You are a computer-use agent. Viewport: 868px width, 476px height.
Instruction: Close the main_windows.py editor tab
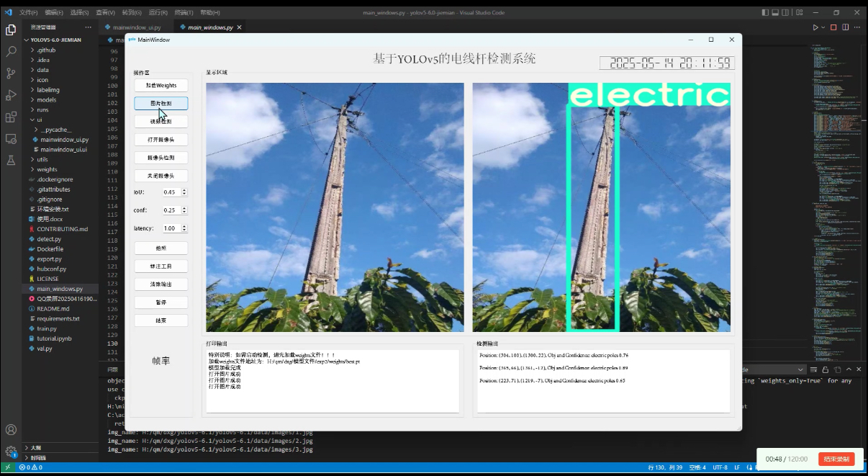(x=240, y=27)
